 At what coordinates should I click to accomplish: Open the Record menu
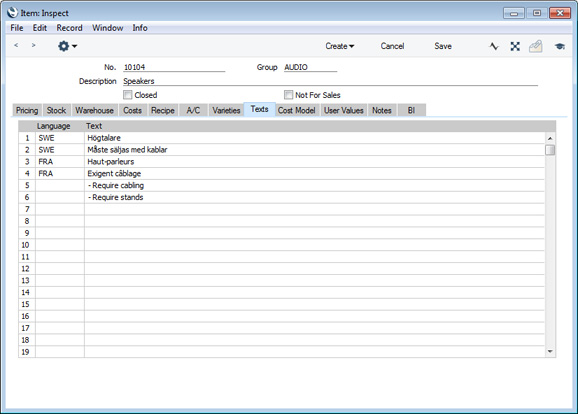69,28
